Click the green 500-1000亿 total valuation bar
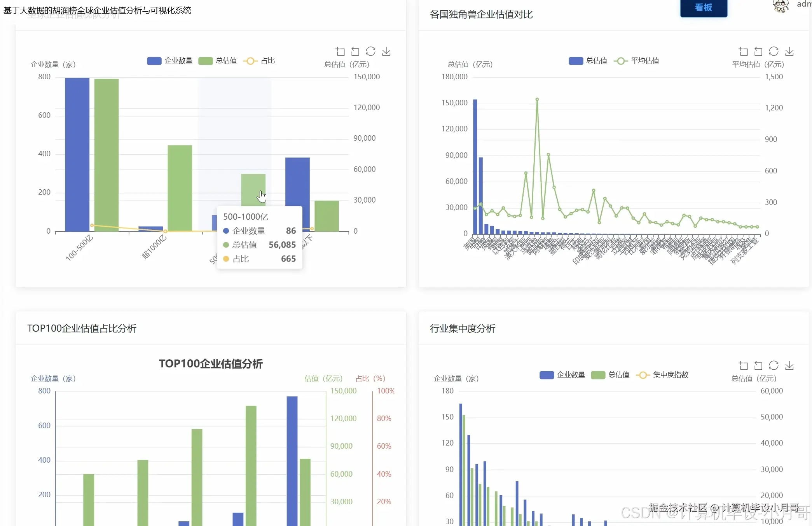The width and height of the screenshot is (812, 526). [x=253, y=187]
